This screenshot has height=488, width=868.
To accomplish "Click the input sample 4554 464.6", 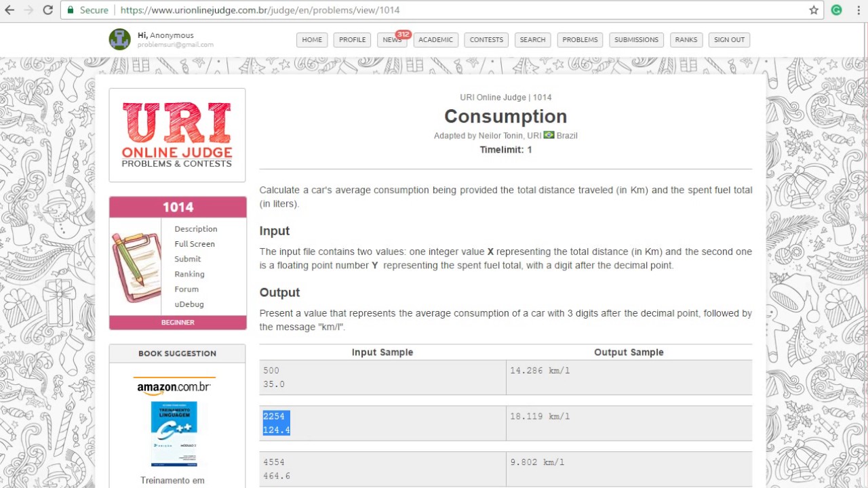I will tap(277, 469).
